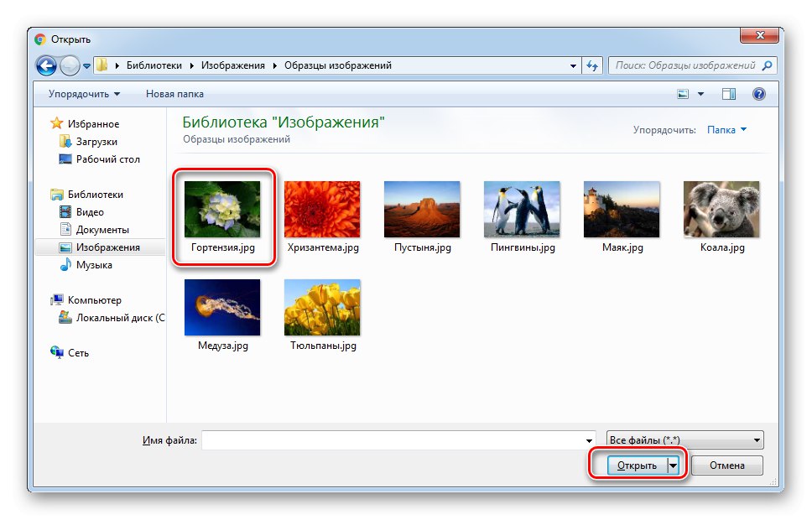This screenshot has height=520, width=812.
Task: Expand the address bar history dropdown
Action: pyautogui.click(x=573, y=65)
